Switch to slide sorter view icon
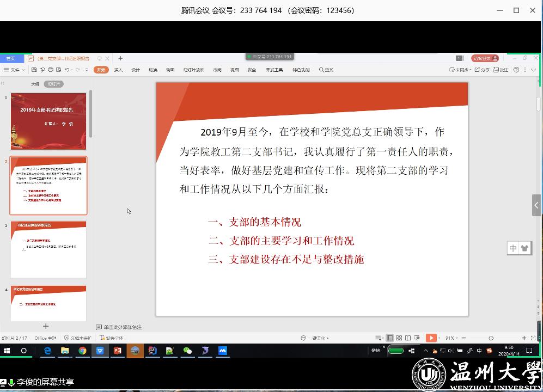 click(399, 338)
